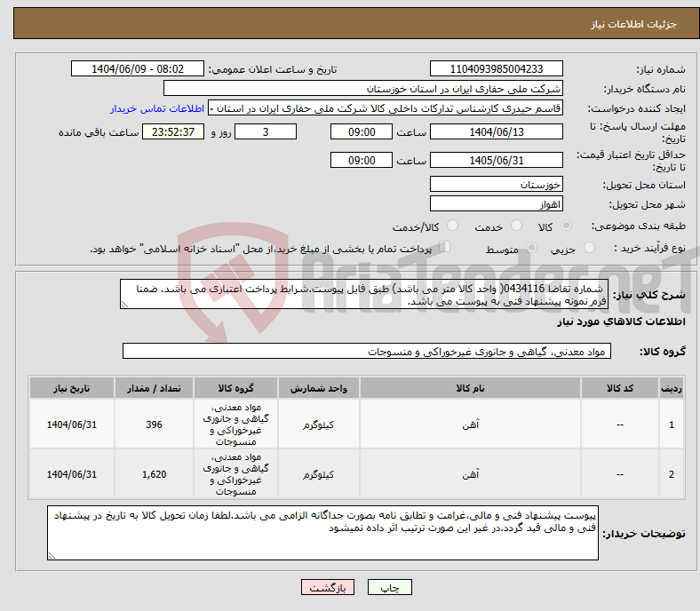Click date 1404/06/31 in row 2

tap(72, 474)
